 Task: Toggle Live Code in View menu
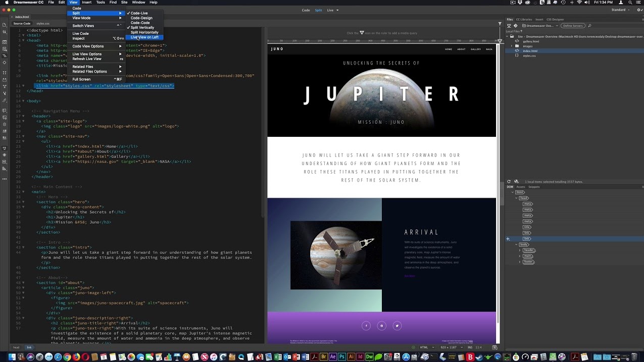pyautogui.click(x=96, y=34)
